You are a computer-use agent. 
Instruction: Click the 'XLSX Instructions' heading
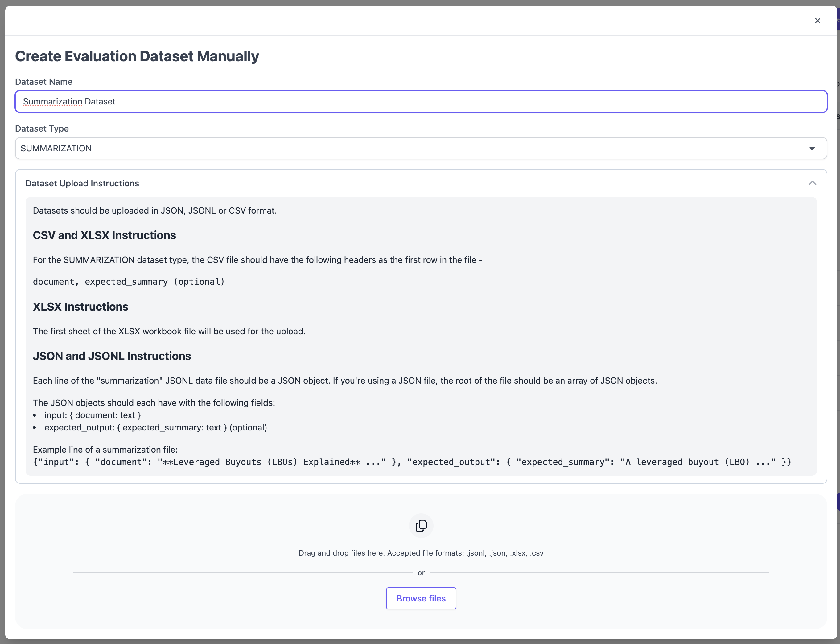[x=80, y=307]
